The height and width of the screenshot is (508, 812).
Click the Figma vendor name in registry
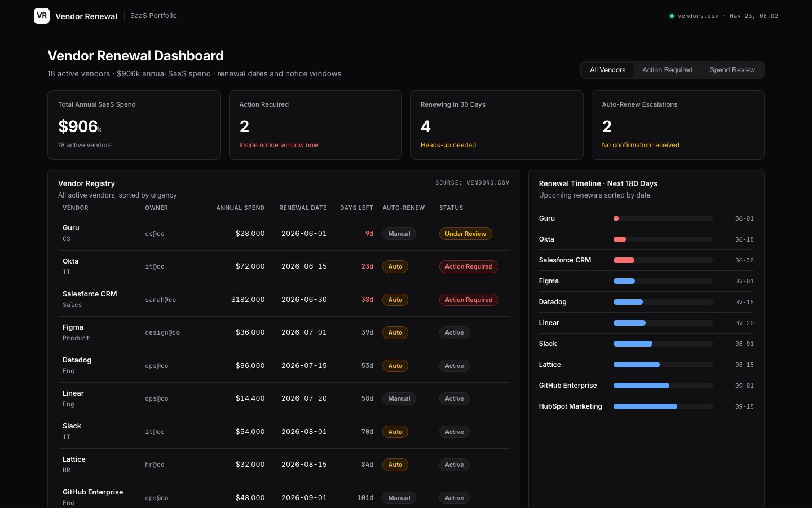[x=73, y=327]
